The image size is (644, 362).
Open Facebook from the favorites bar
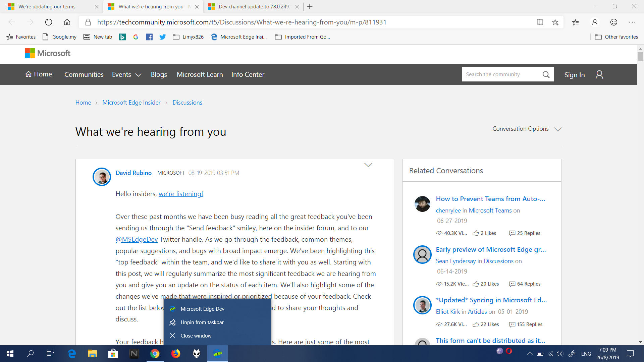click(x=149, y=37)
